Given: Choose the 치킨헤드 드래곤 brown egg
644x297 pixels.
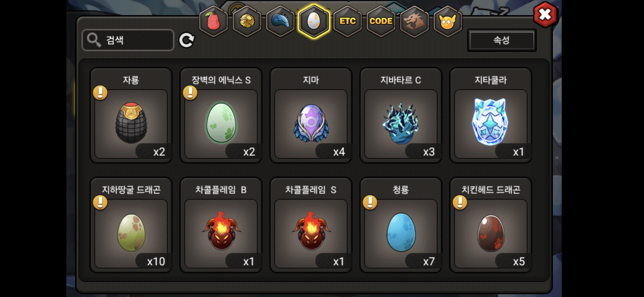Looking at the screenshot, I should 491,225.
